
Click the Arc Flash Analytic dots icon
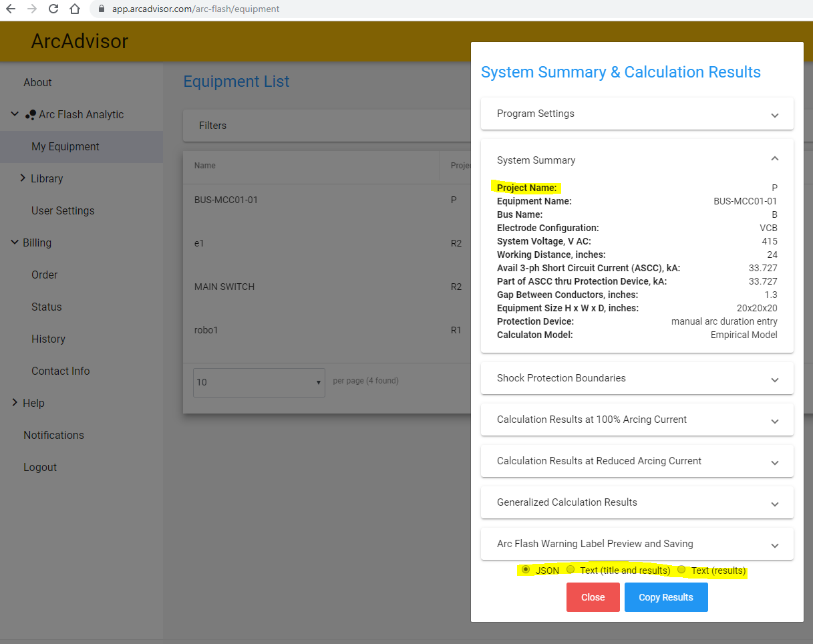(x=30, y=115)
